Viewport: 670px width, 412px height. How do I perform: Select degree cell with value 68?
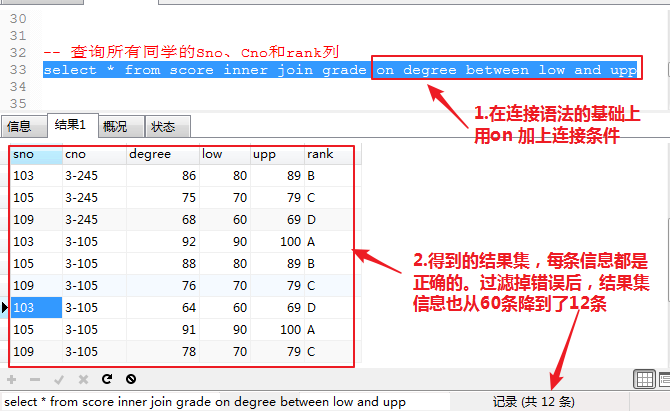coord(163,220)
